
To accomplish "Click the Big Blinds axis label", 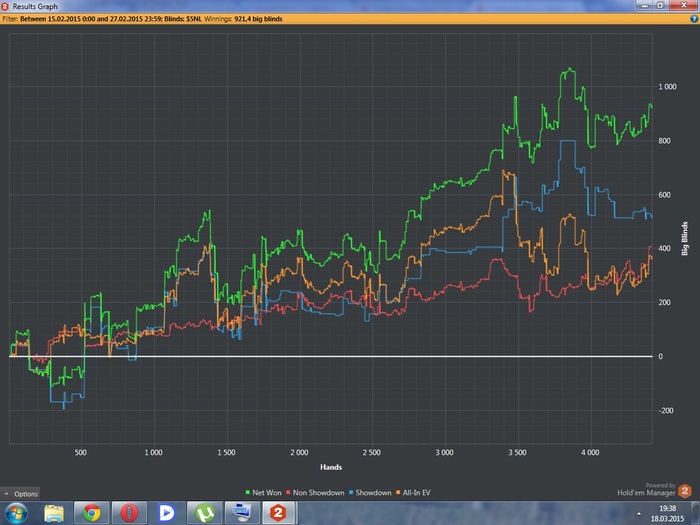I will click(684, 238).
